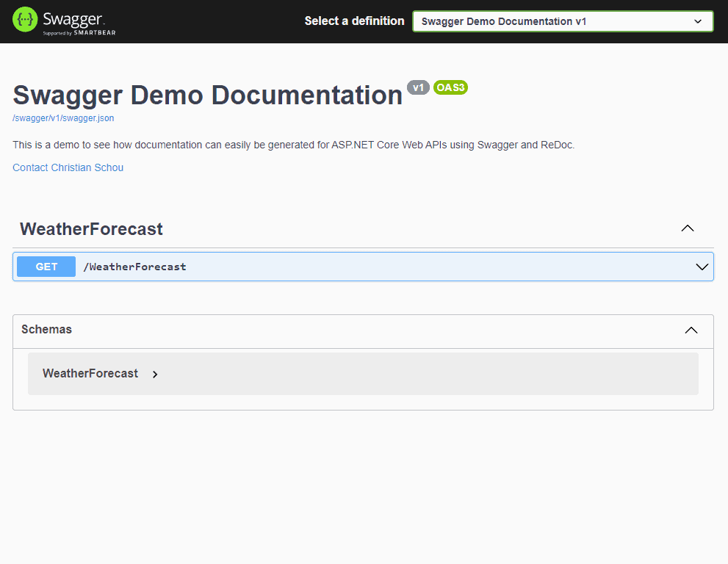Viewport: 728px width, 564px height.
Task: Select the Swagger Demo Documentation v1 definition
Action: click(x=563, y=21)
